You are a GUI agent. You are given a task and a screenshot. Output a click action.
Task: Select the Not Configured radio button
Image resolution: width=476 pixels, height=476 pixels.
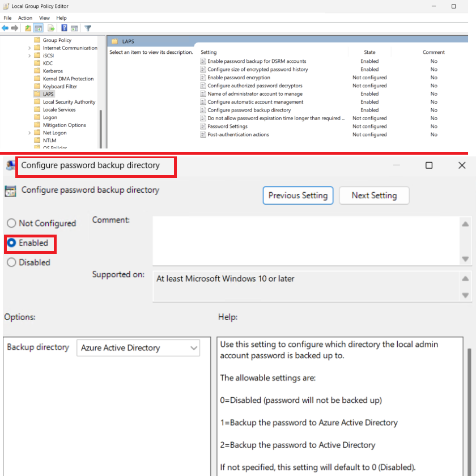point(11,223)
